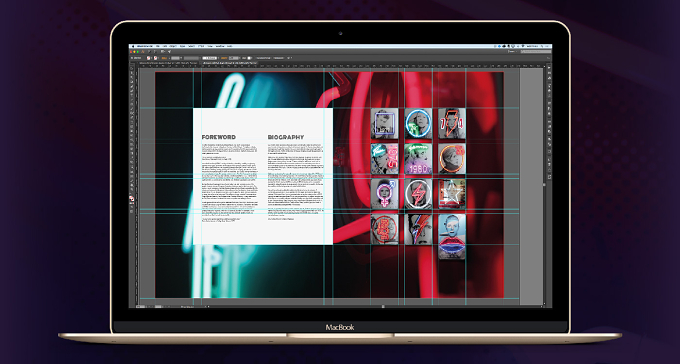The image size is (680, 364).
Task: Open the workspace switcher dropdown
Action: click(x=512, y=52)
